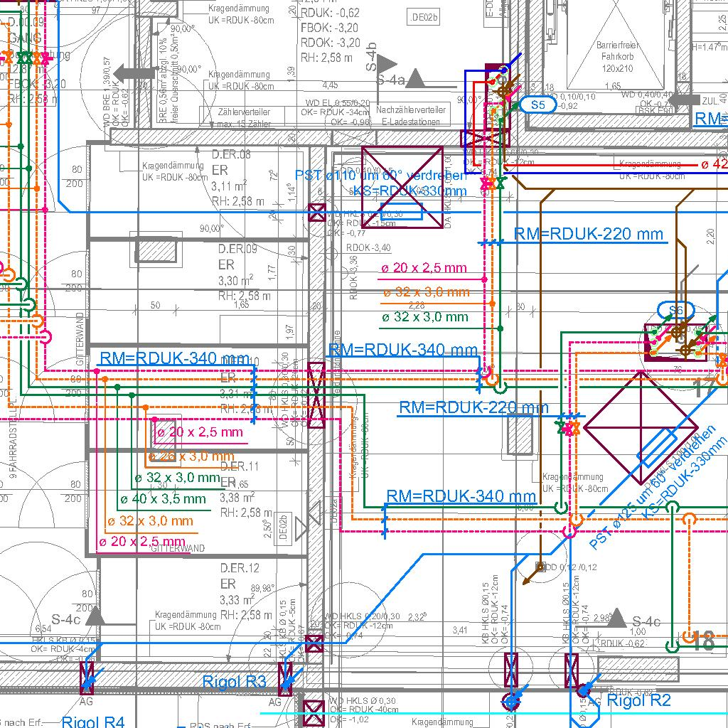This screenshot has height=728, width=728.
Task: Click the 'FBOK: -3,20' level text
Action: [x=330, y=28]
